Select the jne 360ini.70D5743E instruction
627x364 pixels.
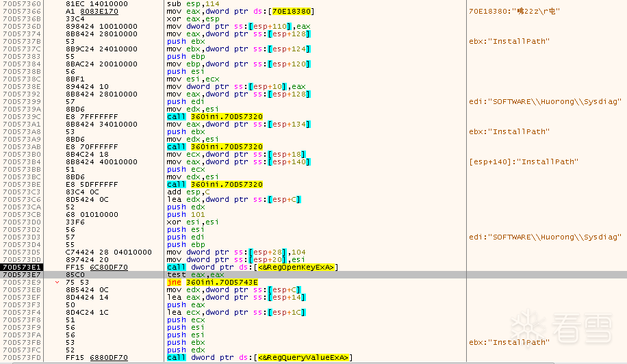pyautogui.click(x=212, y=283)
